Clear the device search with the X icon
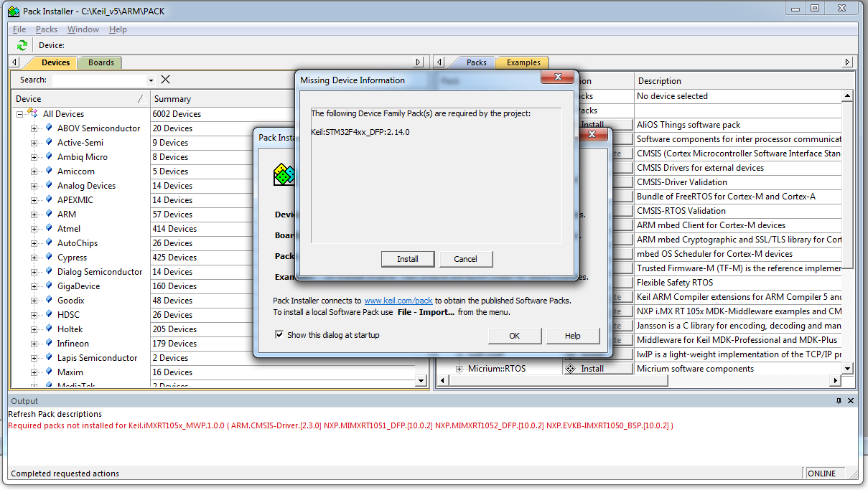The height and width of the screenshot is (490, 868). [x=165, y=80]
